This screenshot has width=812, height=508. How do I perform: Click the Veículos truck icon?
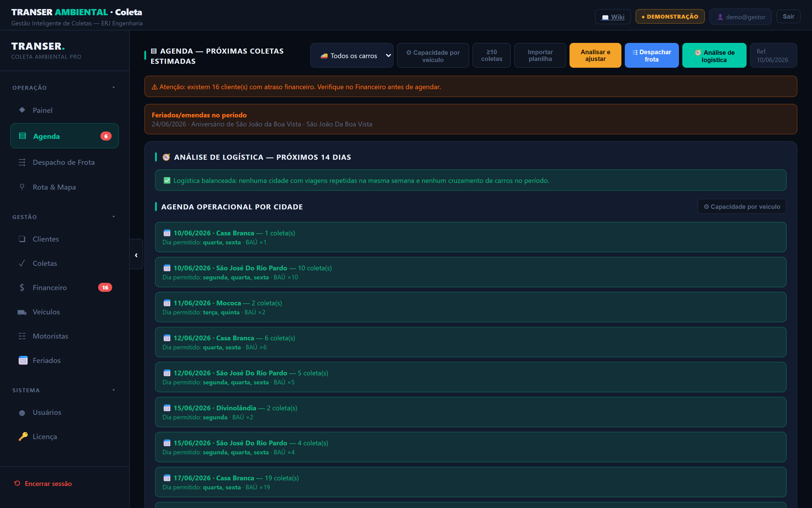point(22,312)
